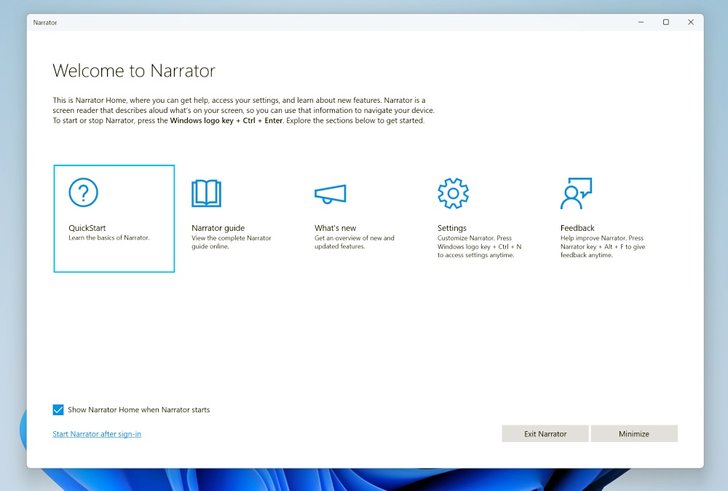Select the What's new megaphone icon

[x=330, y=194]
